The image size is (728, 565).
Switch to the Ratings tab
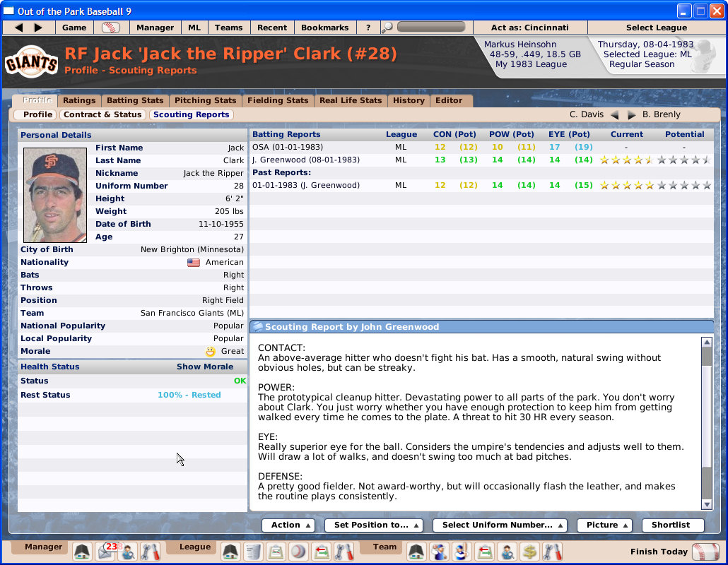coord(79,100)
